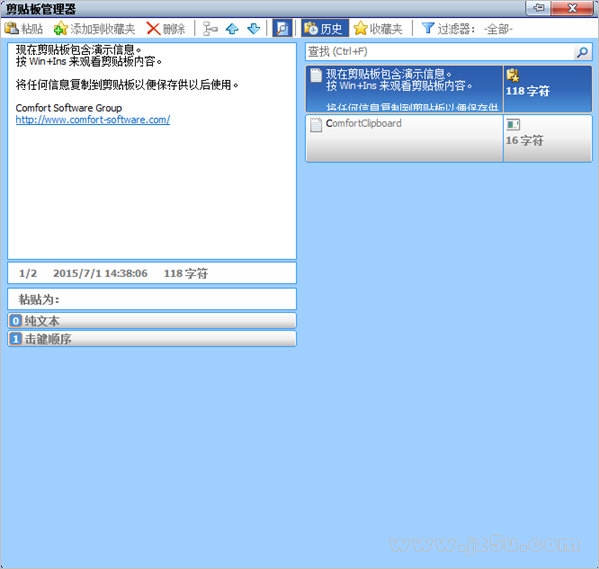This screenshot has width=599, height=569.
Task: Click the 16 字符 size label
Action: (524, 140)
